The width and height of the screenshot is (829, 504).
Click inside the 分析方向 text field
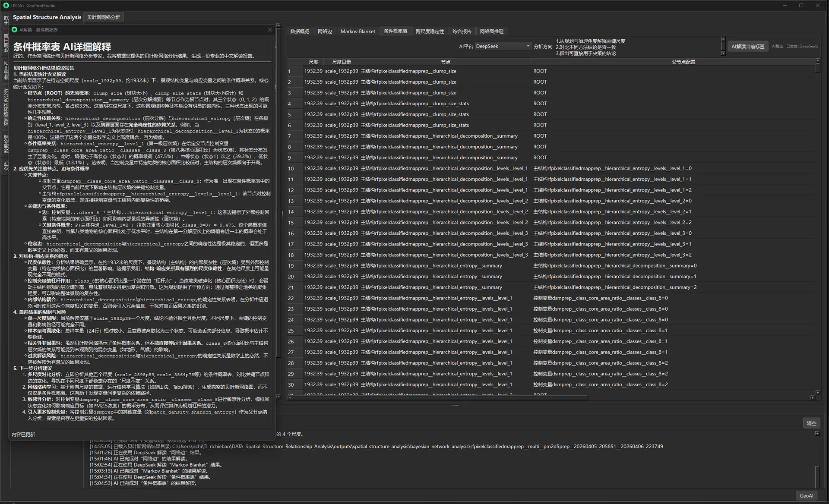tap(637, 47)
